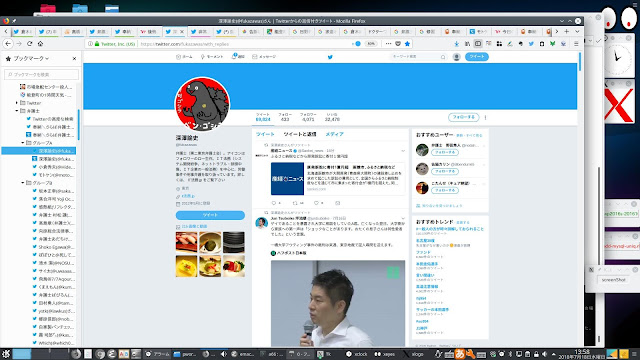
Task: Close the bookmarks sidebar
Action: pos(74,58)
